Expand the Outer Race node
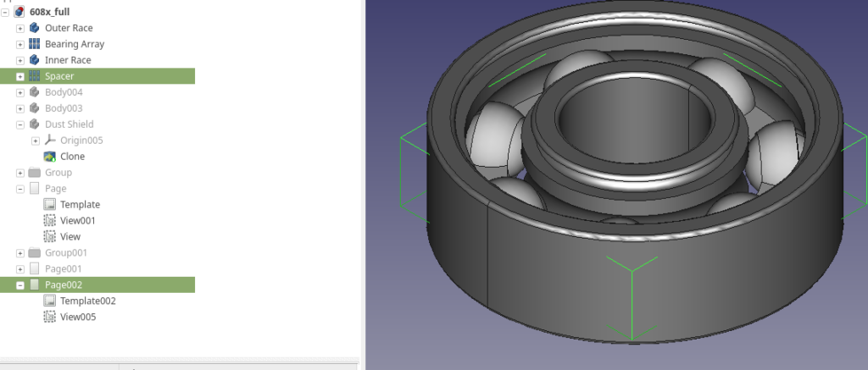The image size is (868, 370). [x=20, y=28]
